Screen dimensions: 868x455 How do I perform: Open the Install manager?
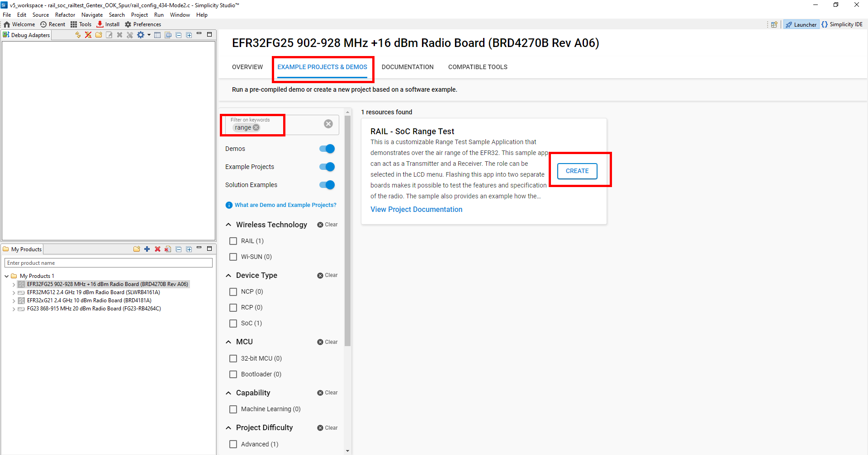(x=108, y=24)
